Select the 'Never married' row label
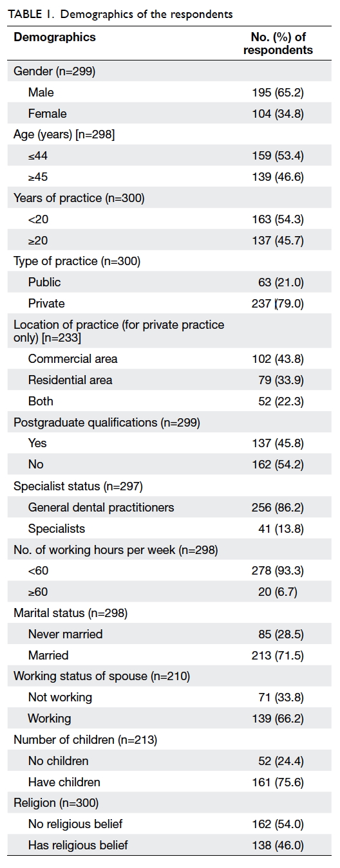340x868 pixels. point(65,634)
